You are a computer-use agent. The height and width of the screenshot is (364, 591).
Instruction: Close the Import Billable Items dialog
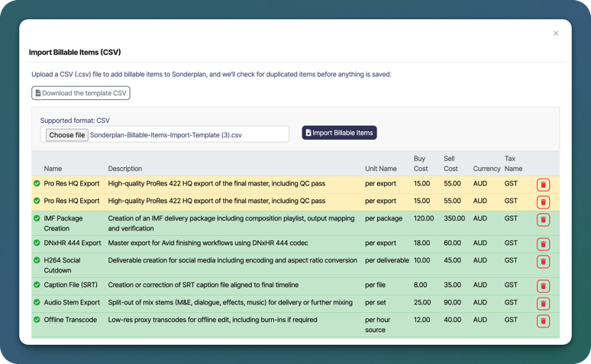click(556, 33)
